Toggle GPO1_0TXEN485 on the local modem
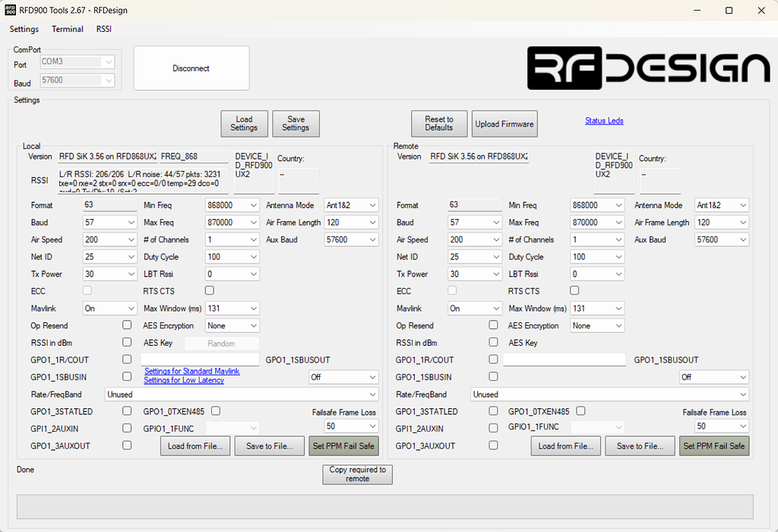The height and width of the screenshot is (532, 778). (x=215, y=411)
